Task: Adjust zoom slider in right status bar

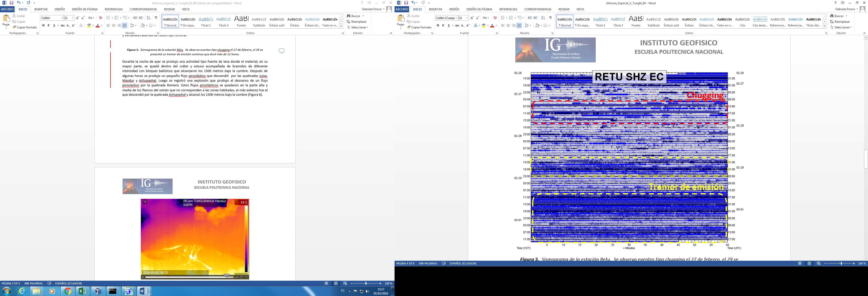Action: [841, 264]
